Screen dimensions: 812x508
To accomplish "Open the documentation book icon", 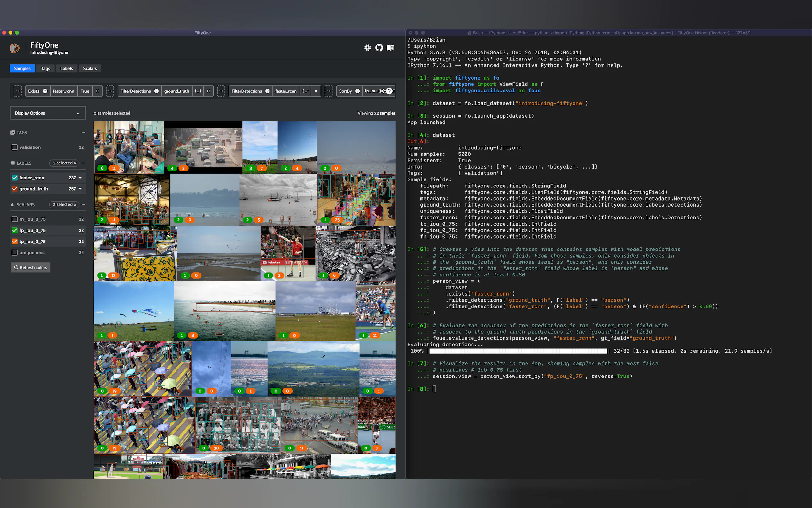I will (x=390, y=48).
